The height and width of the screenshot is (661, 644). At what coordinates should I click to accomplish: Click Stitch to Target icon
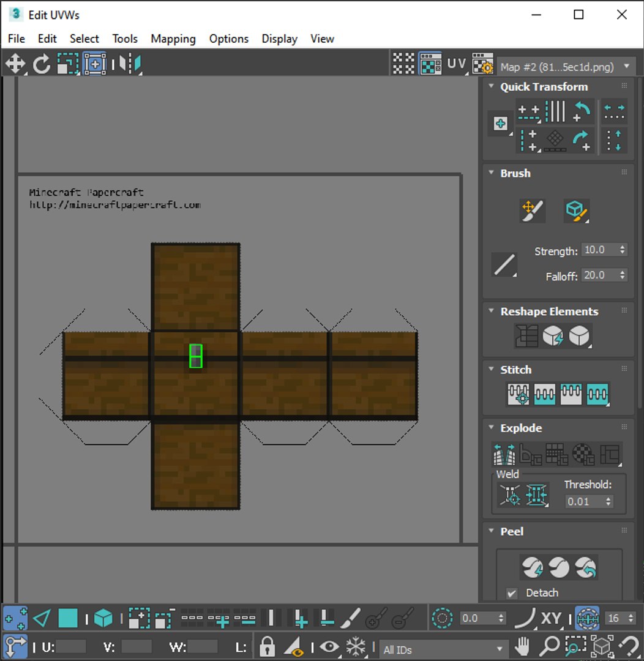tap(519, 394)
